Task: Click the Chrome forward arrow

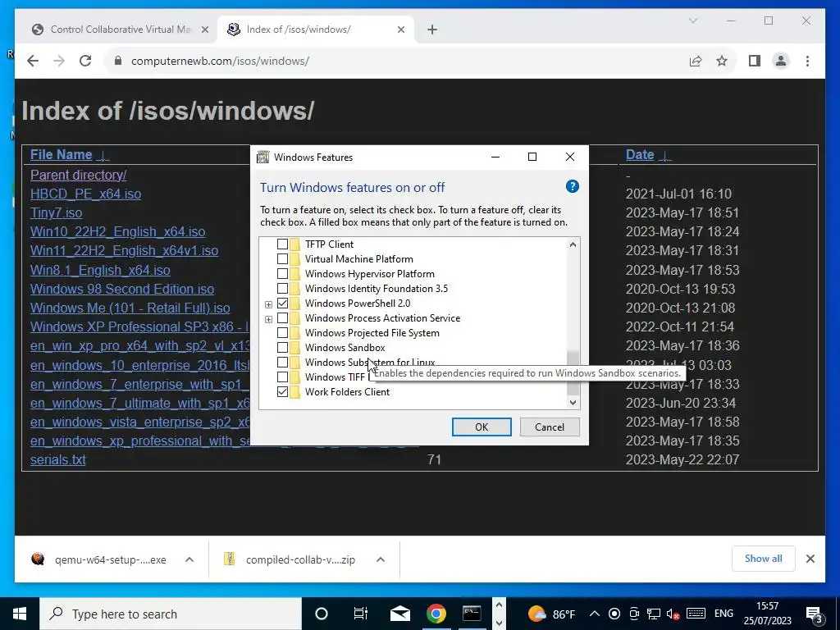Action: click(59, 61)
